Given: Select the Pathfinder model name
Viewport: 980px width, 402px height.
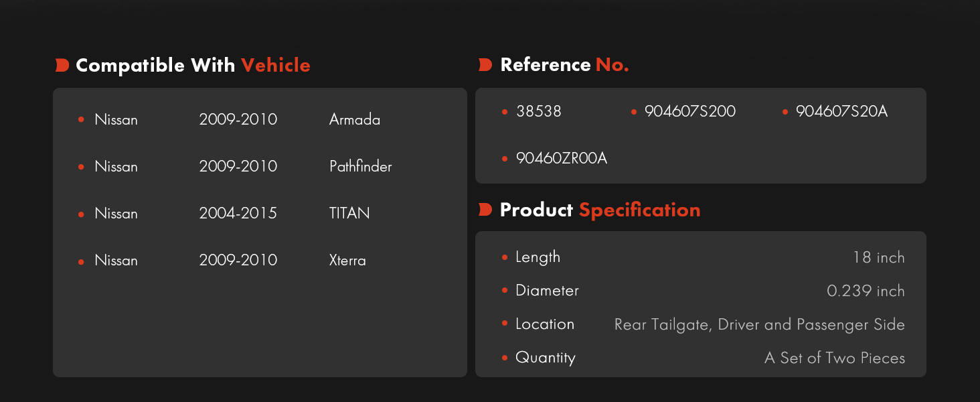Looking at the screenshot, I should tap(361, 166).
